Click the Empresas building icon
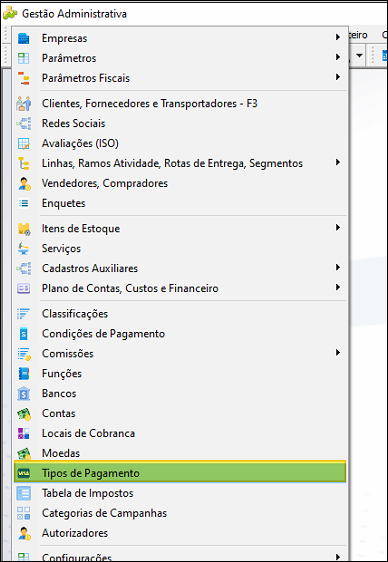The width and height of the screenshot is (388, 562). coord(24,38)
